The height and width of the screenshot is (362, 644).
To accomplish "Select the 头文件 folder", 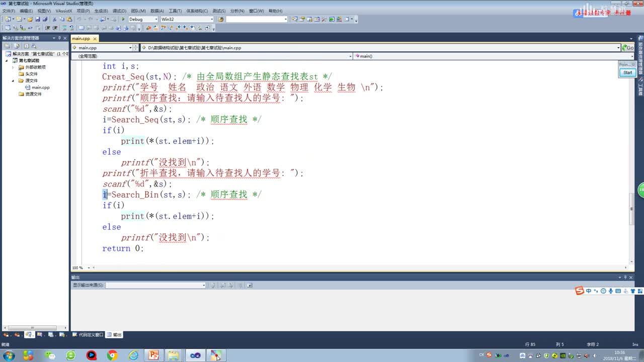I will pos(31,74).
